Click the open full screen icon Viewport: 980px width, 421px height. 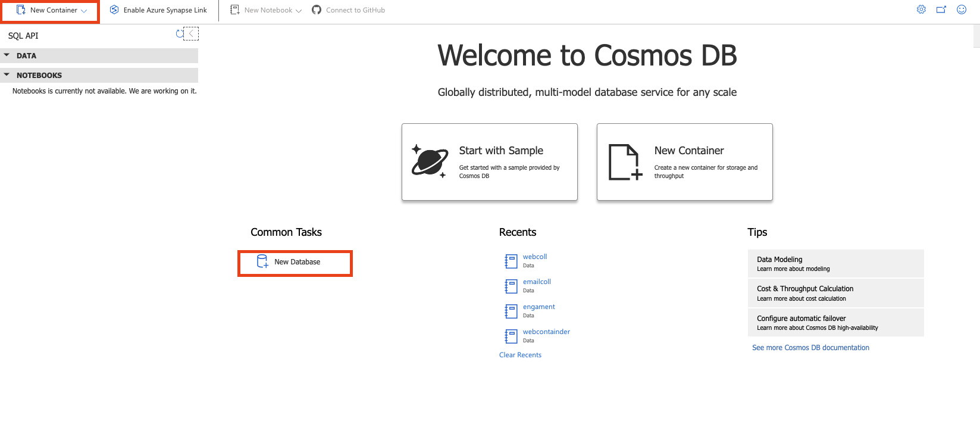941,10
